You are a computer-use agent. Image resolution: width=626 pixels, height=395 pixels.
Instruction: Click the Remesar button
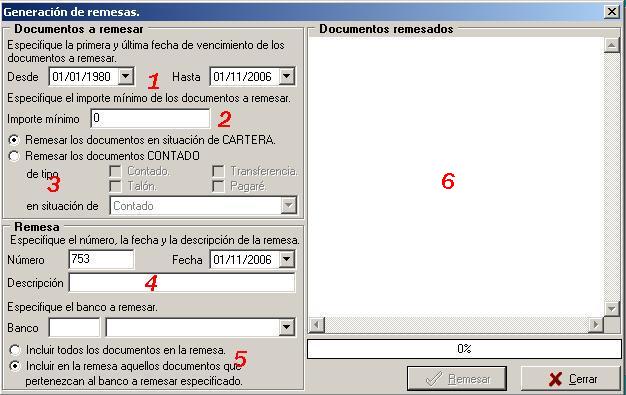pyautogui.click(x=457, y=378)
